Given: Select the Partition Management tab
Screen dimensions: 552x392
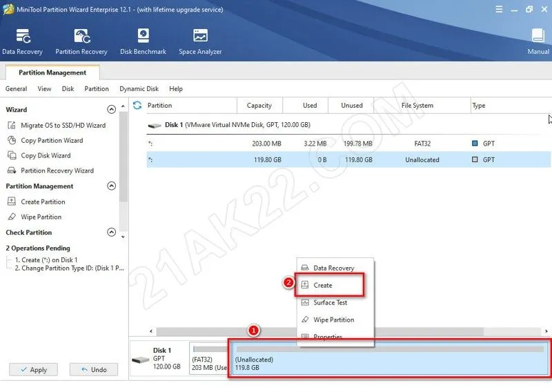Looking at the screenshot, I should click(x=52, y=72).
